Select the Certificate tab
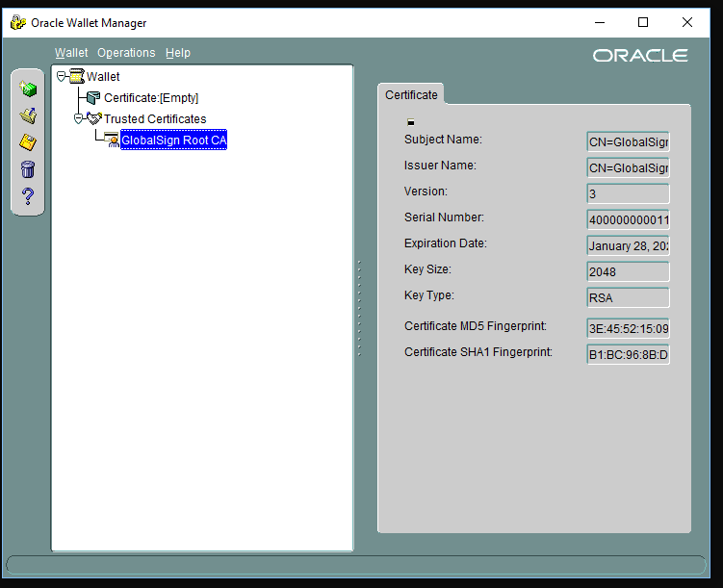The image size is (723, 588). coord(411,95)
